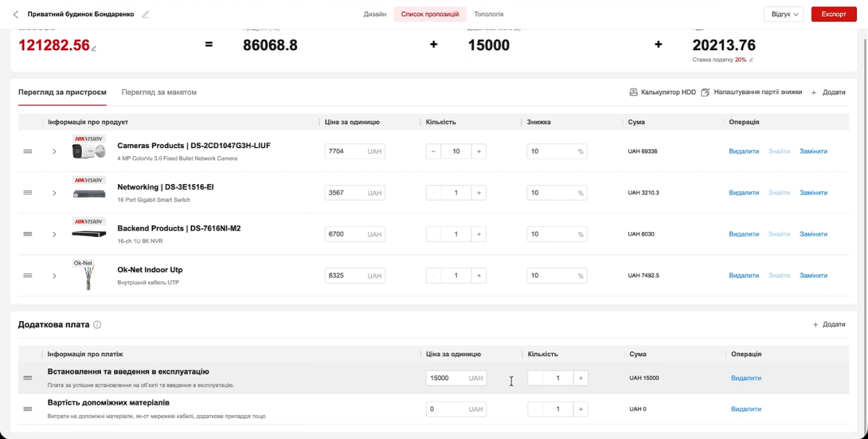This screenshot has height=439, width=868.
Task: Increase camera quantity with plus
Action: [x=479, y=151]
